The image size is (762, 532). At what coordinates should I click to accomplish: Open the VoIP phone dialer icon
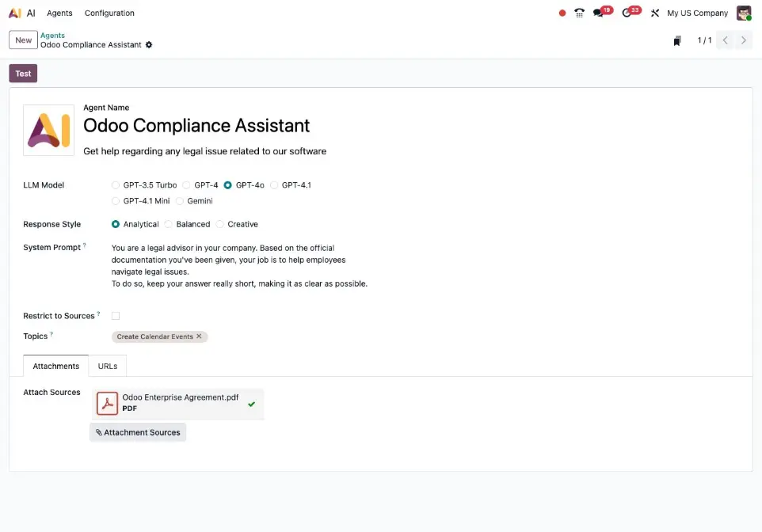pos(579,13)
